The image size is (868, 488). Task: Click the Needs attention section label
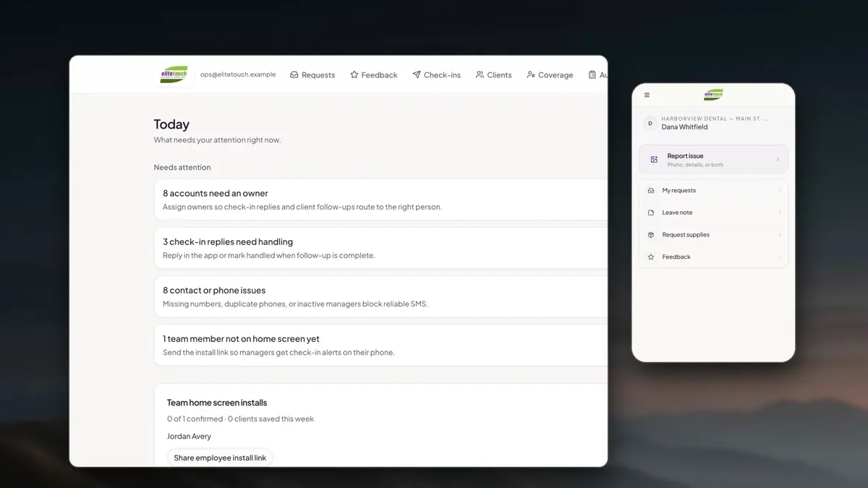point(182,168)
